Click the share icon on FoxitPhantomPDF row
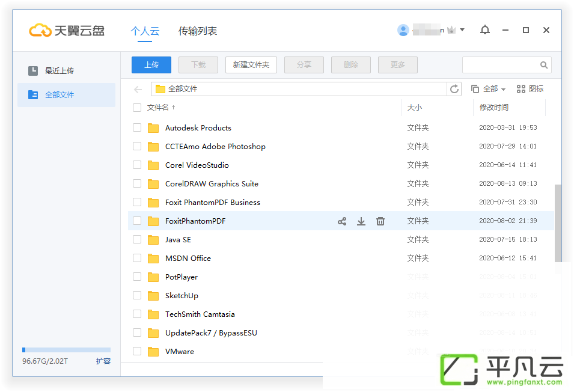Screen dimensions: 574x392 [342, 221]
